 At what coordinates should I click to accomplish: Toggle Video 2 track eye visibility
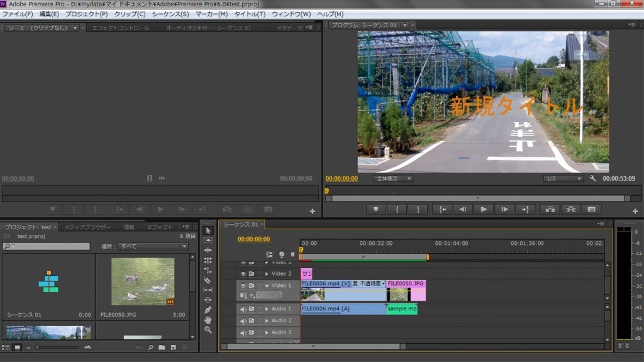(x=243, y=274)
